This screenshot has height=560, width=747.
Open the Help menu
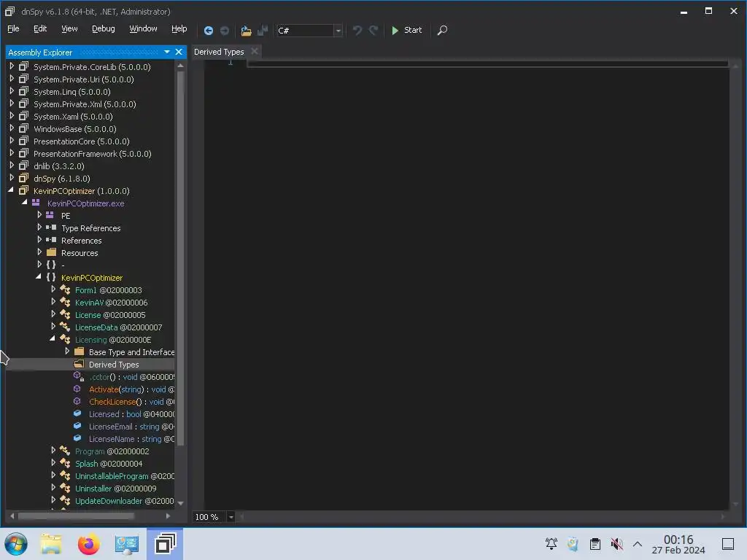pos(179,28)
